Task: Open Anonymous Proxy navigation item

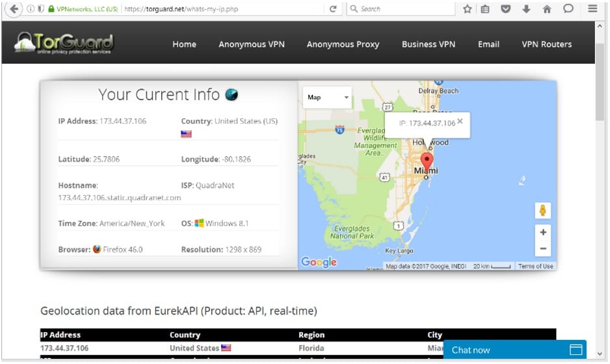Action: 343,44
